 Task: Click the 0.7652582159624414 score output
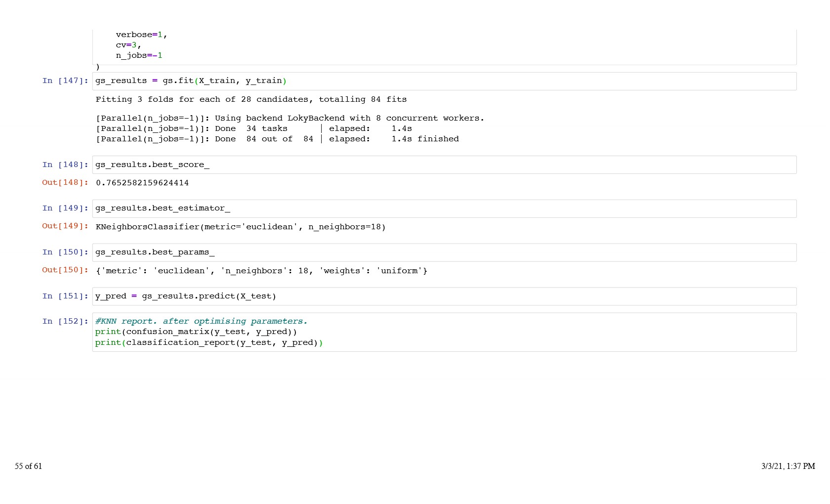tap(142, 183)
